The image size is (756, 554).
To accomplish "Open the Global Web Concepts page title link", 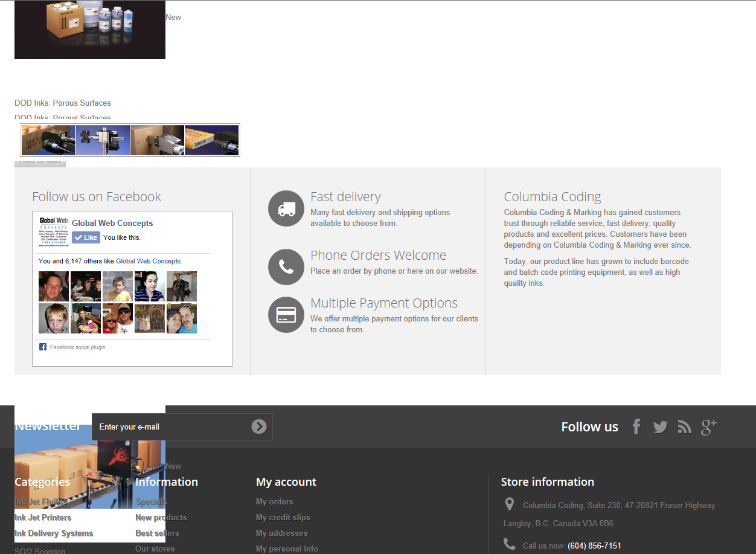I will [x=112, y=223].
